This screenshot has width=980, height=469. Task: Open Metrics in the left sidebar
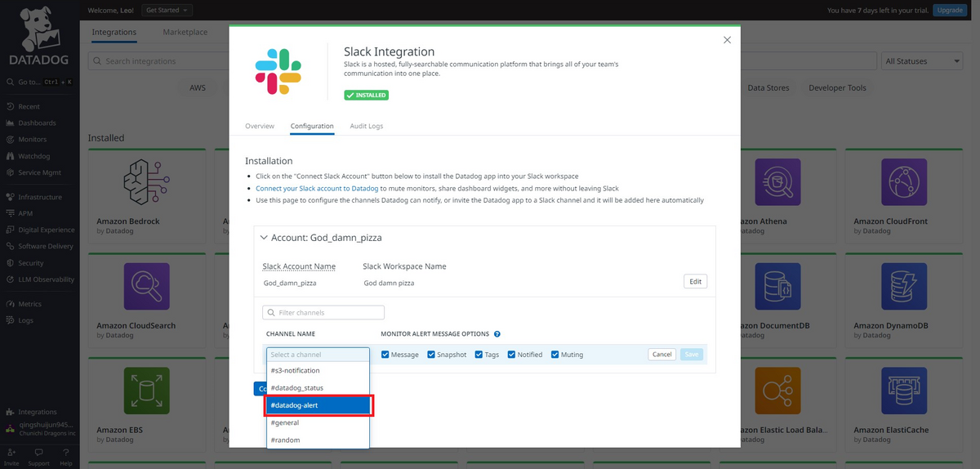[x=29, y=304]
